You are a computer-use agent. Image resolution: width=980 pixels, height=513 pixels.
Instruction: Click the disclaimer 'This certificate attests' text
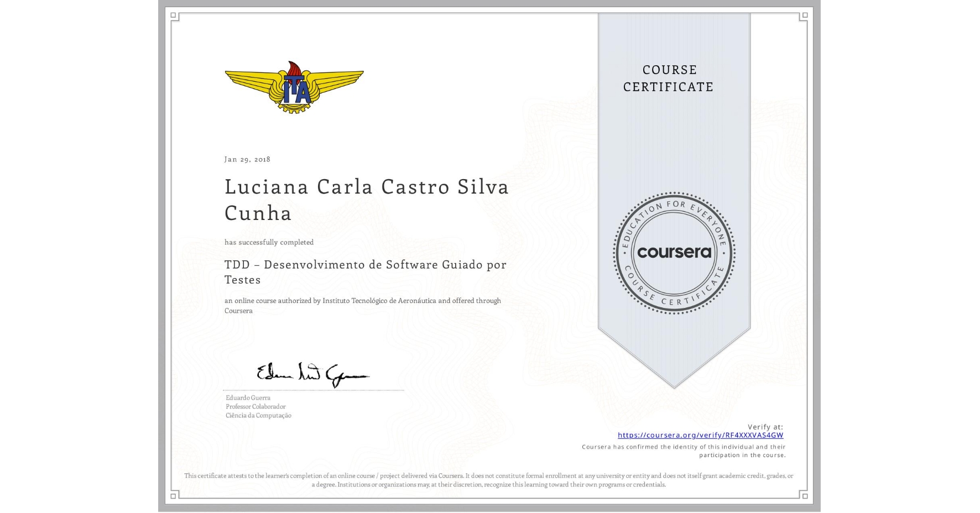tap(489, 480)
